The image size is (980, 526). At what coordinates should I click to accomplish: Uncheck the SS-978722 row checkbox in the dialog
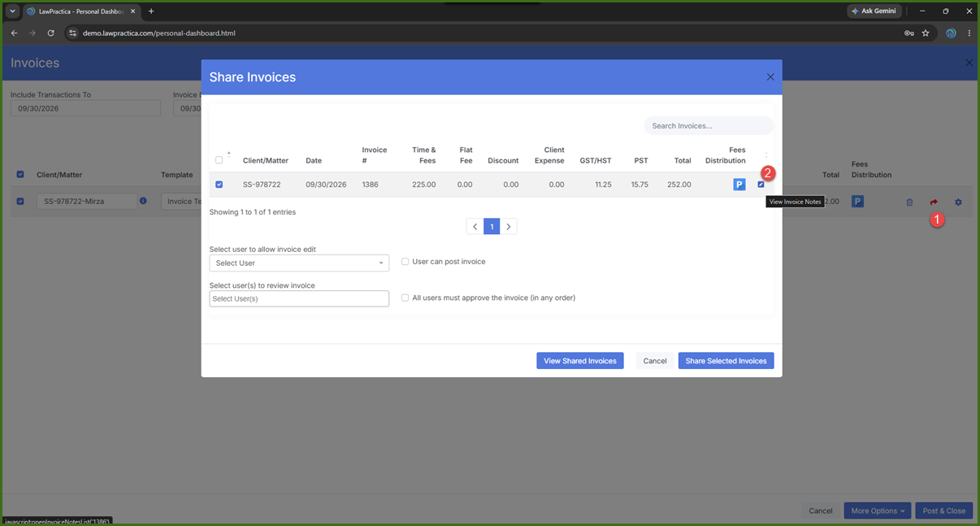(219, 185)
